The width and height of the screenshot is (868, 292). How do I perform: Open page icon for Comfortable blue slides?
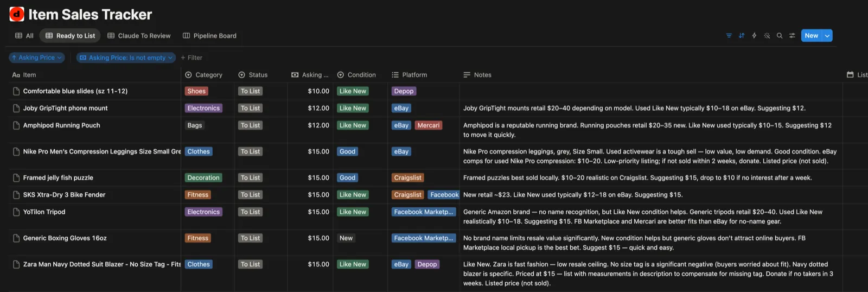pyautogui.click(x=16, y=91)
